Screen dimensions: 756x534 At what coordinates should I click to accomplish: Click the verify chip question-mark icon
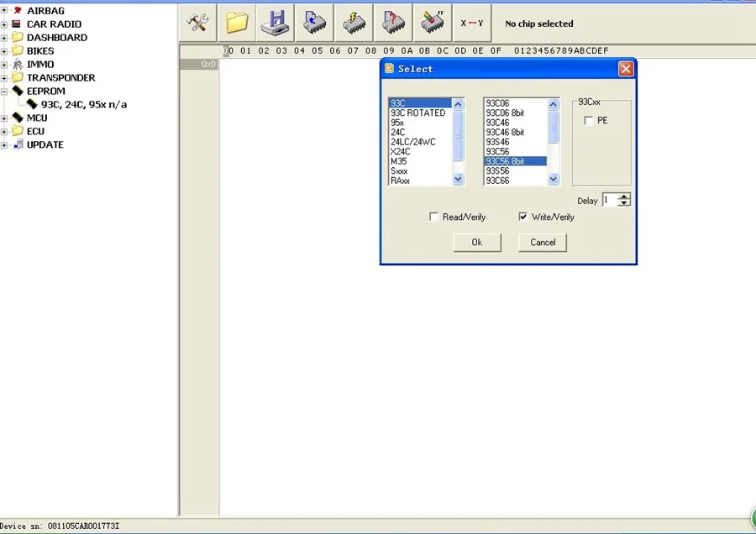coord(393,23)
